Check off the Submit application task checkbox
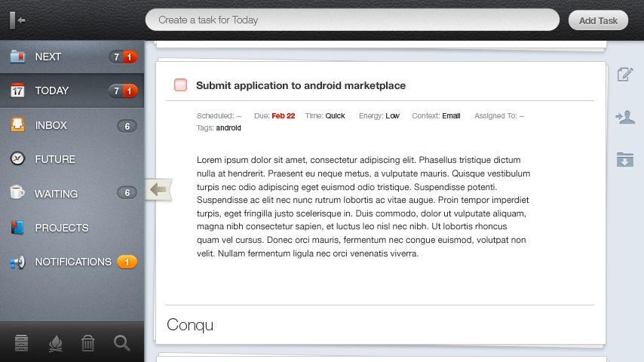This screenshot has width=644, height=362. coord(180,85)
